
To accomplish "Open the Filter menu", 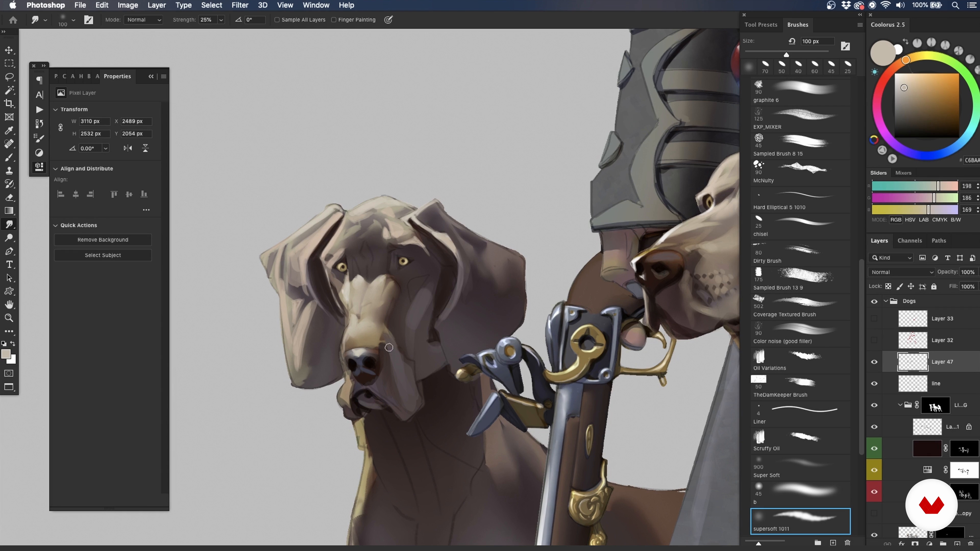I will pos(240,5).
